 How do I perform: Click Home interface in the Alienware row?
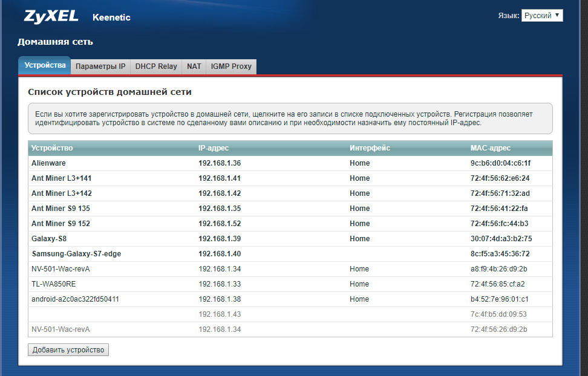[359, 163]
